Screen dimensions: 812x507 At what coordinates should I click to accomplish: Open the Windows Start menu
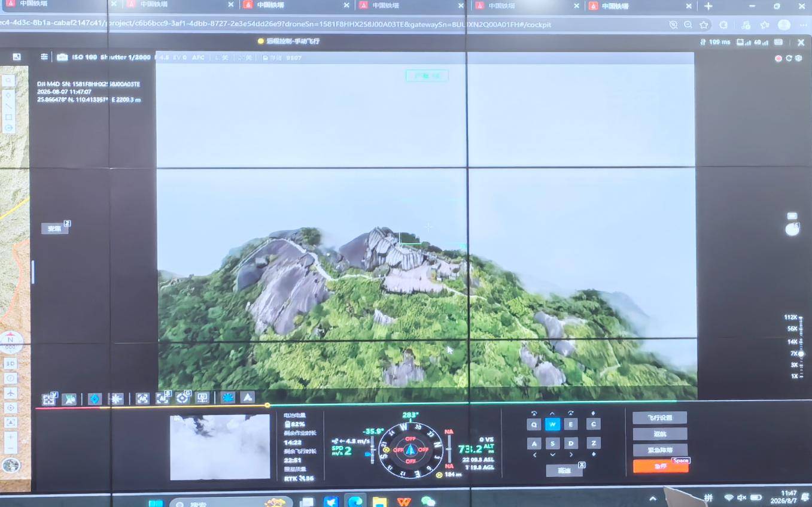156,502
